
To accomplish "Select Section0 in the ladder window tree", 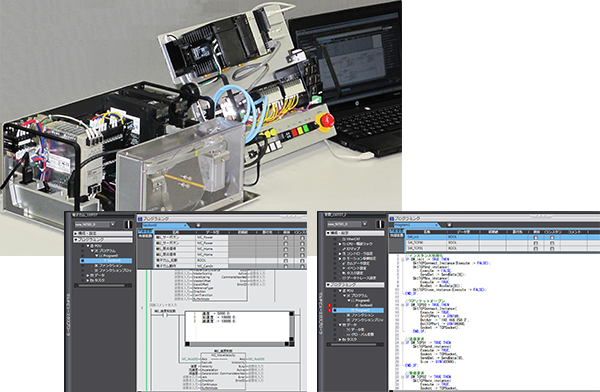I will coord(106,261).
